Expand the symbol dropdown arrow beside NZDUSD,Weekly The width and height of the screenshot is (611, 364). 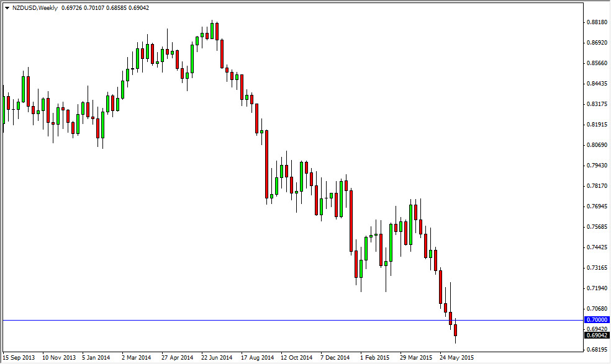[x=7, y=9]
